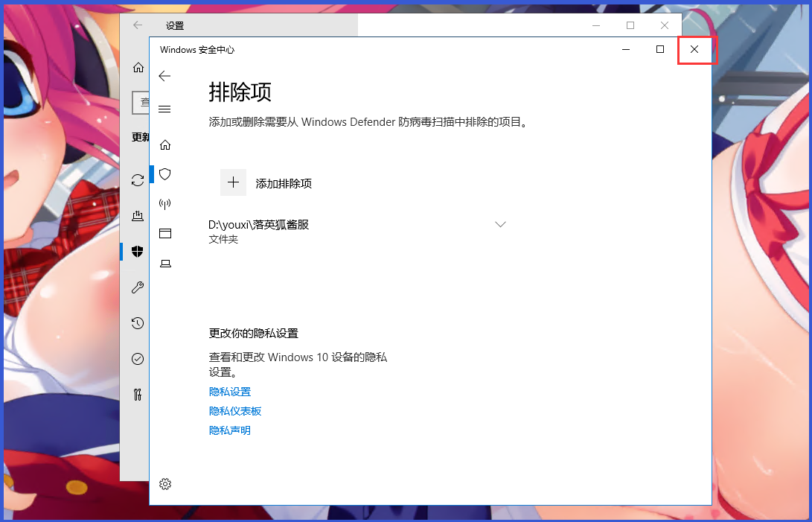The image size is (812, 522).
Task: Select Windows Update icon in Settings sidebar
Action: 138,180
